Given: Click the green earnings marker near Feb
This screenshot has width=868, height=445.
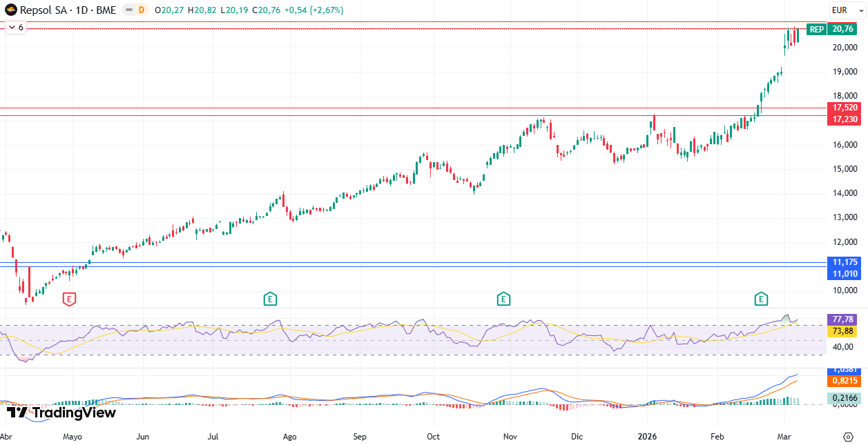Looking at the screenshot, I should (x=761, y=299).
